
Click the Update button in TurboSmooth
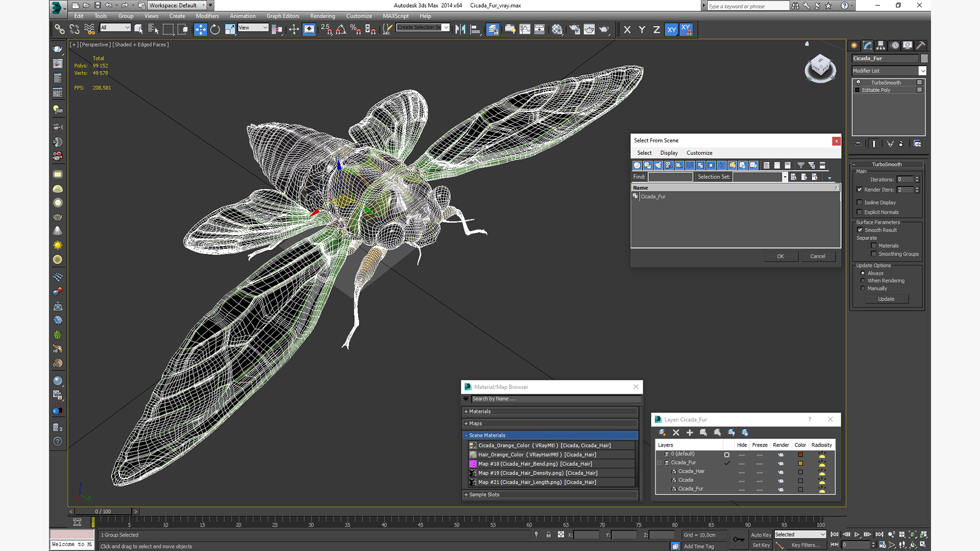pyautogui.click(x=886, y=299)
